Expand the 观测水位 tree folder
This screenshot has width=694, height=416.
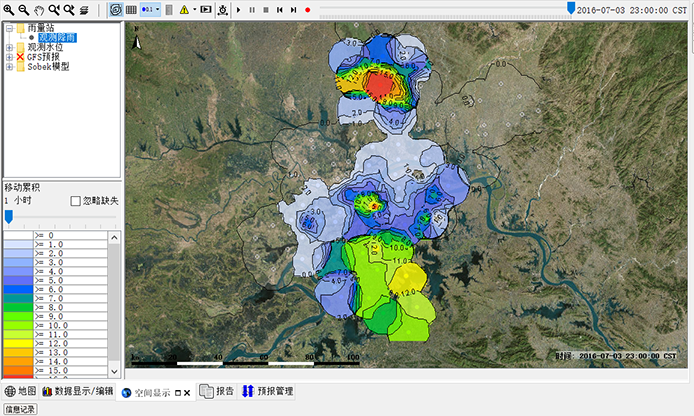point(9,47)
